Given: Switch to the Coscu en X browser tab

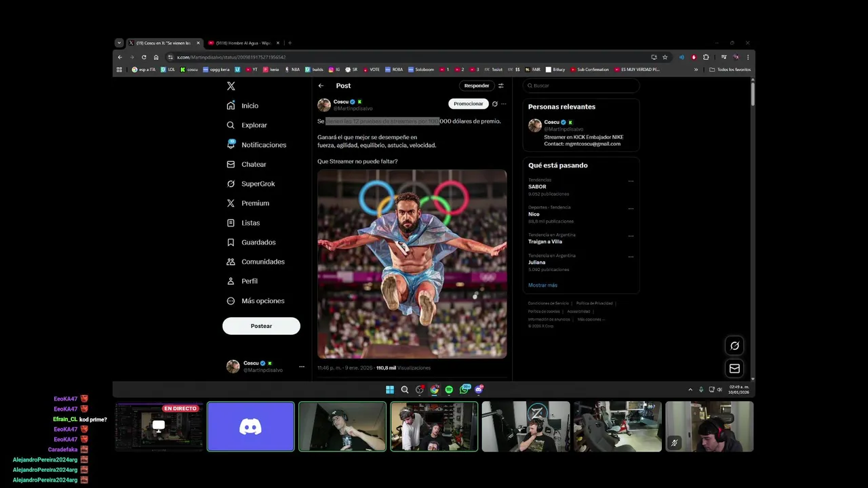Looking at the screenshot, I should [x=165, y=43].
